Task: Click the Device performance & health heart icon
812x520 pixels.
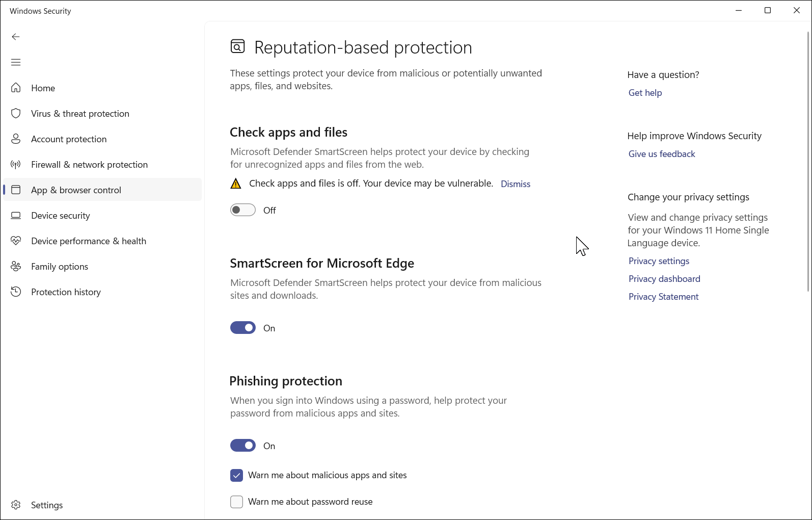Action: tap(16, 241)
